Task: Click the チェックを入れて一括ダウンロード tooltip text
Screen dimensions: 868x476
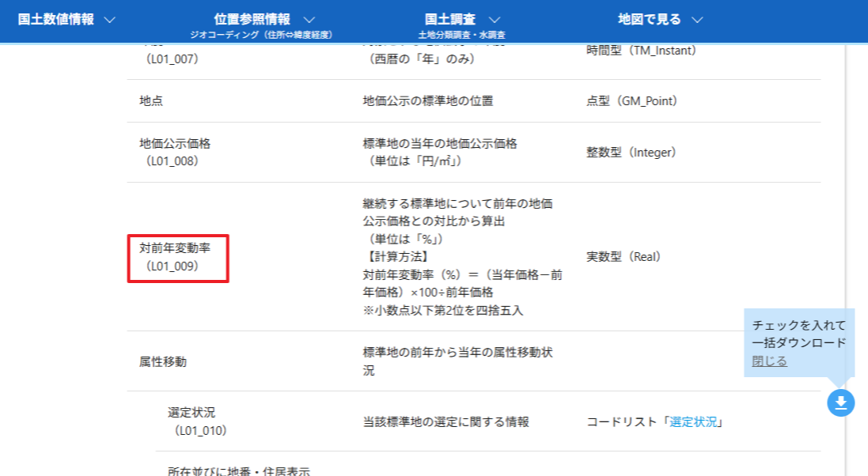Action: tap(798, 334)
